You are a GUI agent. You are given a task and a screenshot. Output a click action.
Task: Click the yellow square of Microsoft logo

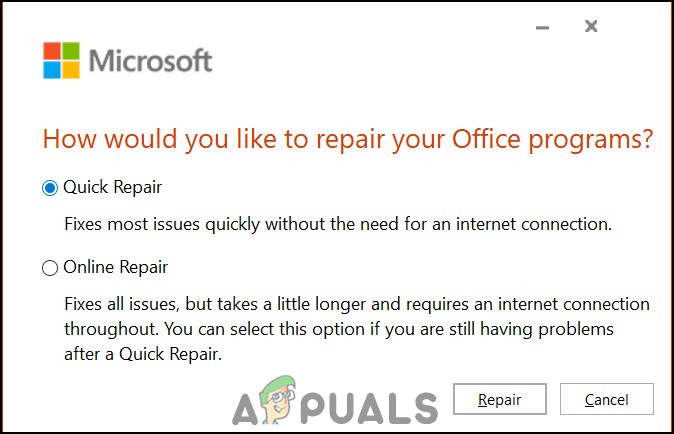point(70,69)
